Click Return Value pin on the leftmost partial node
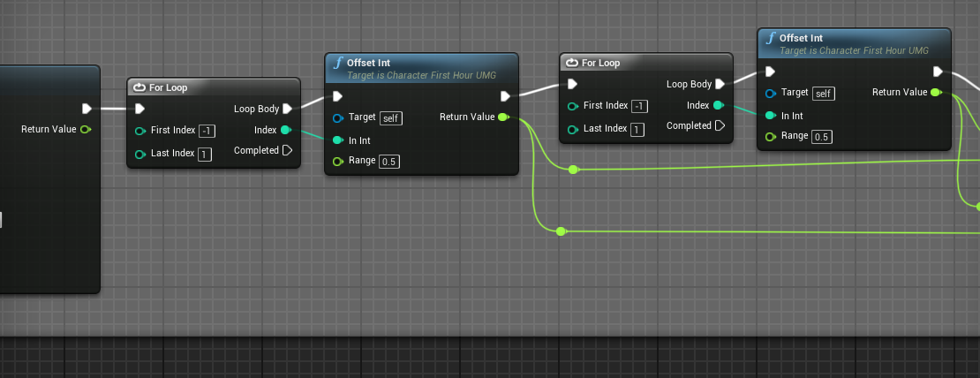Image resolution: width=980 pixels, height=378 pixels. click(x=85, y=130)
